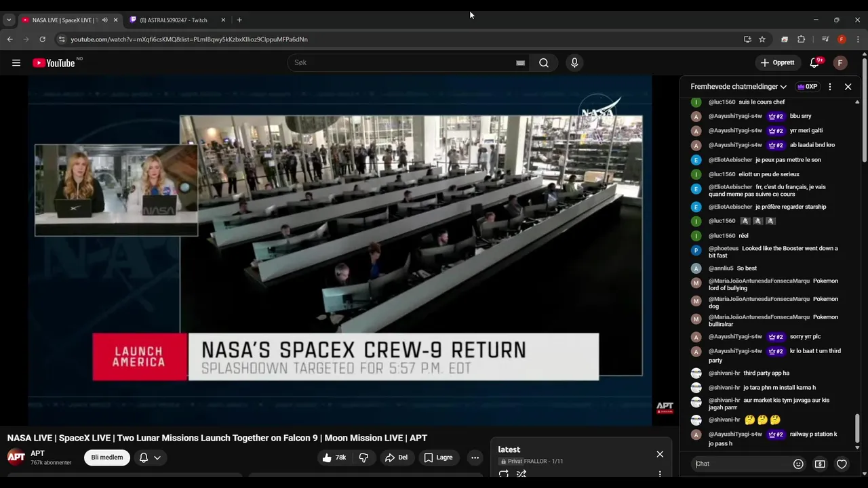Image resolution: width=868 pixels, height=488 pixels.
Task: Click @AayushiTyagi-s4w 'bbu srry' message
Action: click(x=800, y=117)
